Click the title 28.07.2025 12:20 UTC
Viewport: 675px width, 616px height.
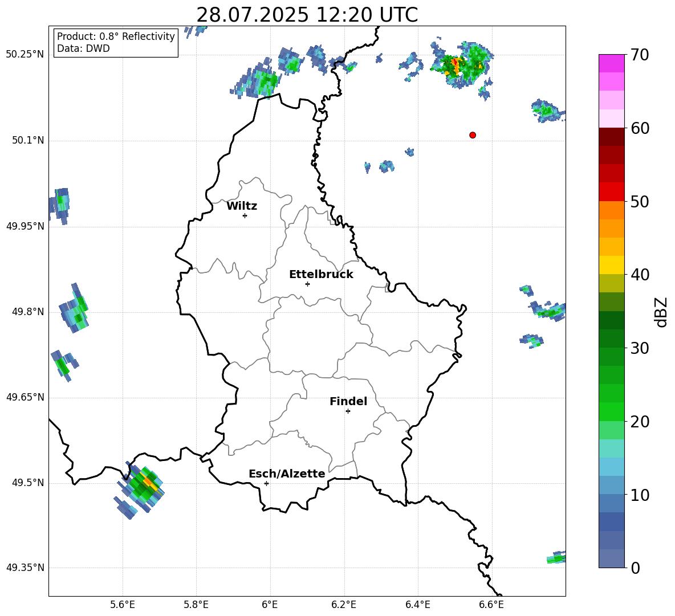307,15
